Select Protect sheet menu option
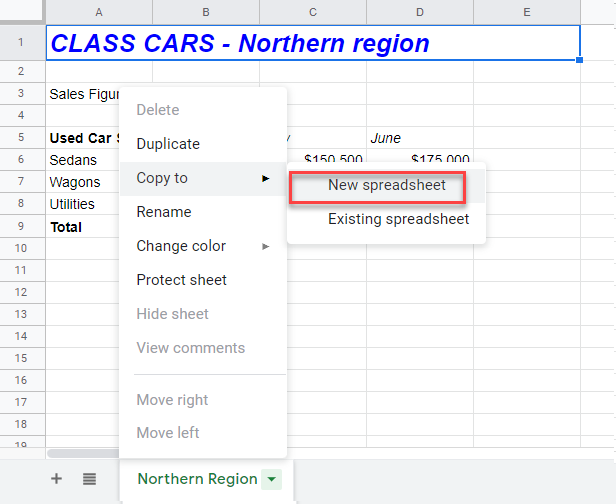 [182, 280]
